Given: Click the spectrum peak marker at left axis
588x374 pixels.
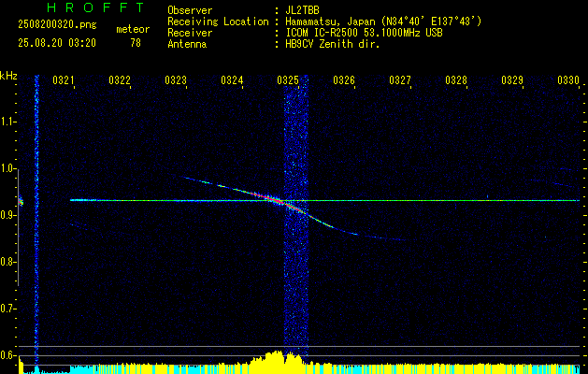Looking at the screenshot, I should tap(21, 201).
